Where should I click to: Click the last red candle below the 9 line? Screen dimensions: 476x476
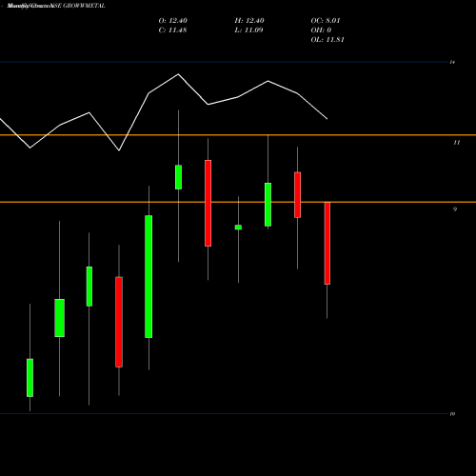coord(327,243)
